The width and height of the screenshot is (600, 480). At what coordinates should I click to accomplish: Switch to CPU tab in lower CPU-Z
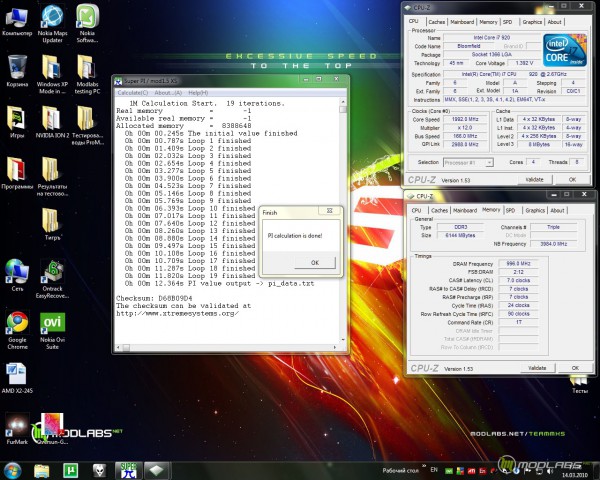pos(416,211)
